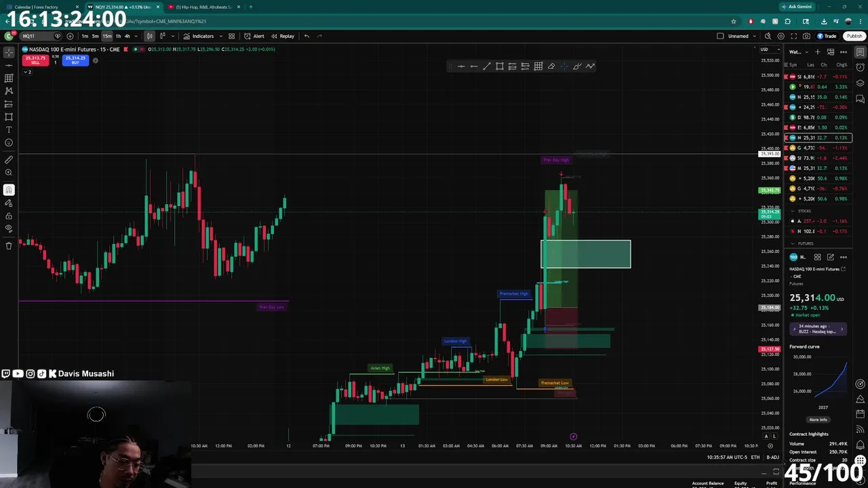Pick rectangle tool in floating favorites toolbar
868x488 pixels.
[500, 66]
